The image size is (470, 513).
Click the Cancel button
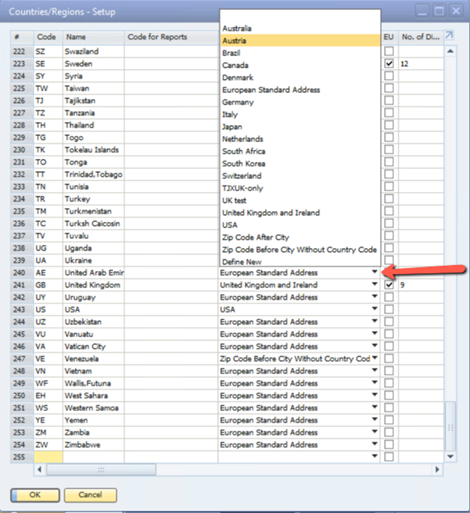click(x=90, y=495)
